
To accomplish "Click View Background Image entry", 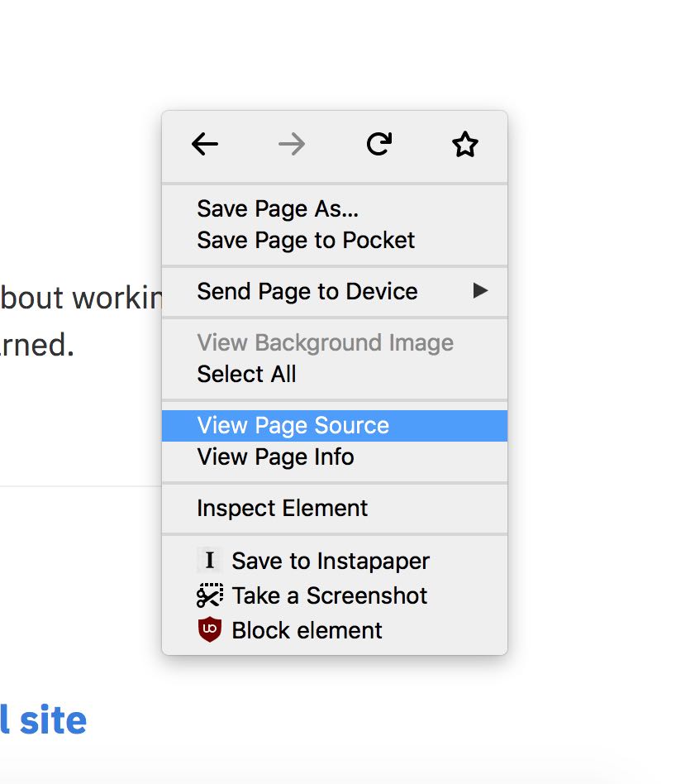I will (x=334, y=343).
